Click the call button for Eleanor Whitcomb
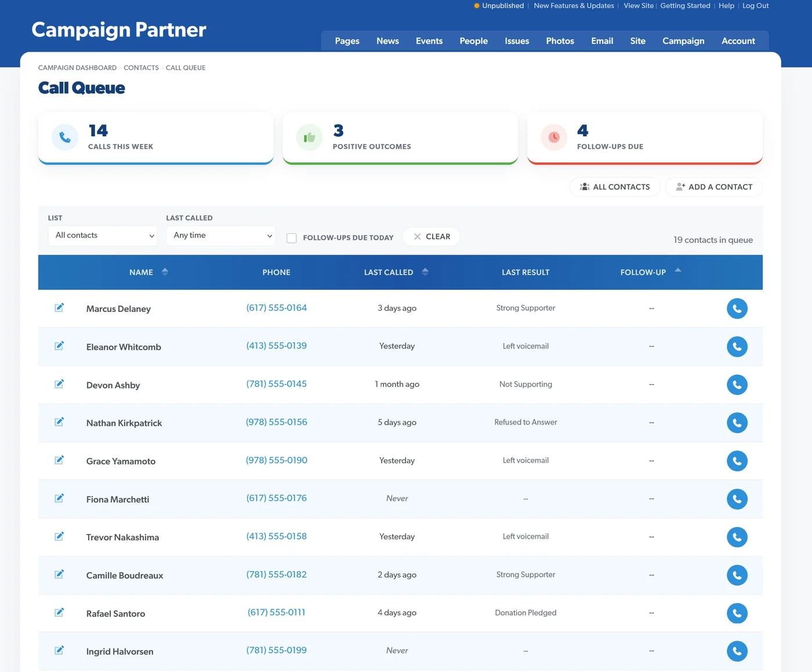This screenshot has height=672, width=812. pos(737,347)
